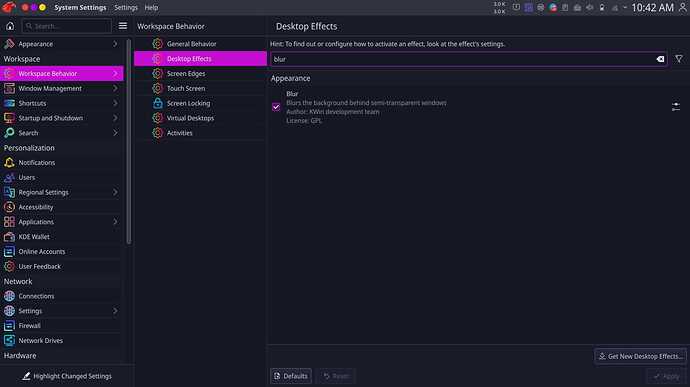Open the System Settings application menu
This screenshot has height=387, width=690.
coord(80,7)
